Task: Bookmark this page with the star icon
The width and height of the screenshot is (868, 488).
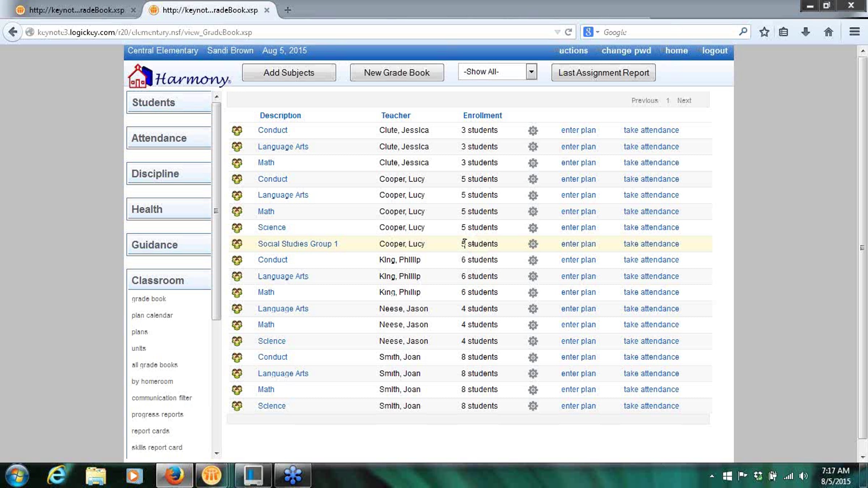Action: coord(764,32)
